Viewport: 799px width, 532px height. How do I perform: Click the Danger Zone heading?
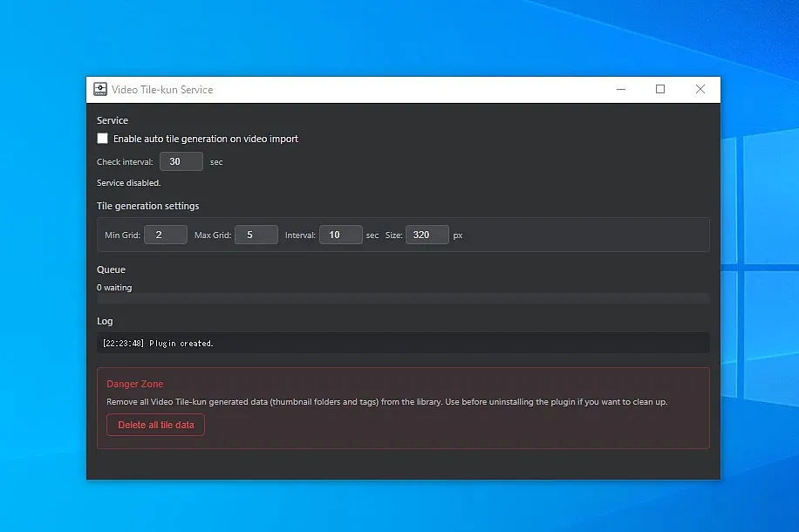pos(134,384)
